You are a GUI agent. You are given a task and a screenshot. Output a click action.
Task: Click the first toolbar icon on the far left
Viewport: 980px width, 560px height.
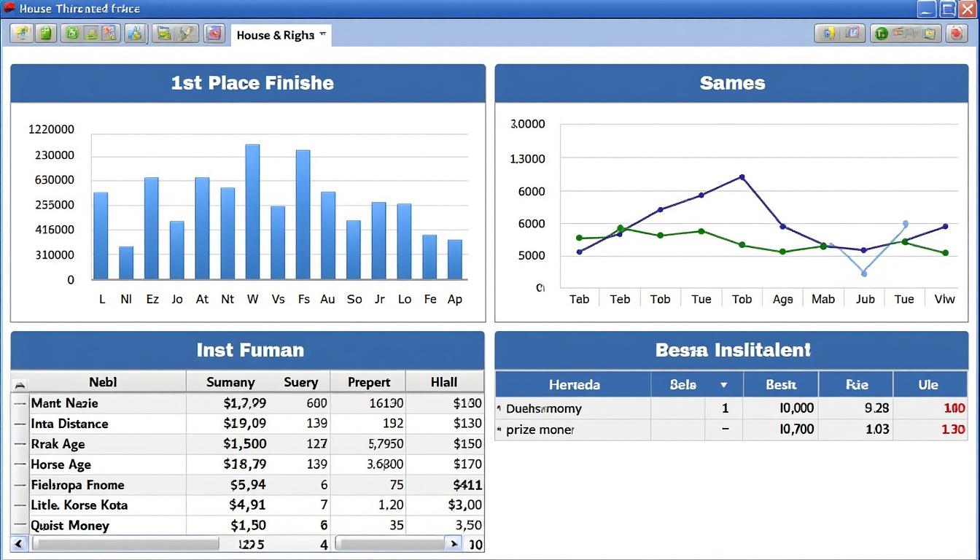(22, 33)
